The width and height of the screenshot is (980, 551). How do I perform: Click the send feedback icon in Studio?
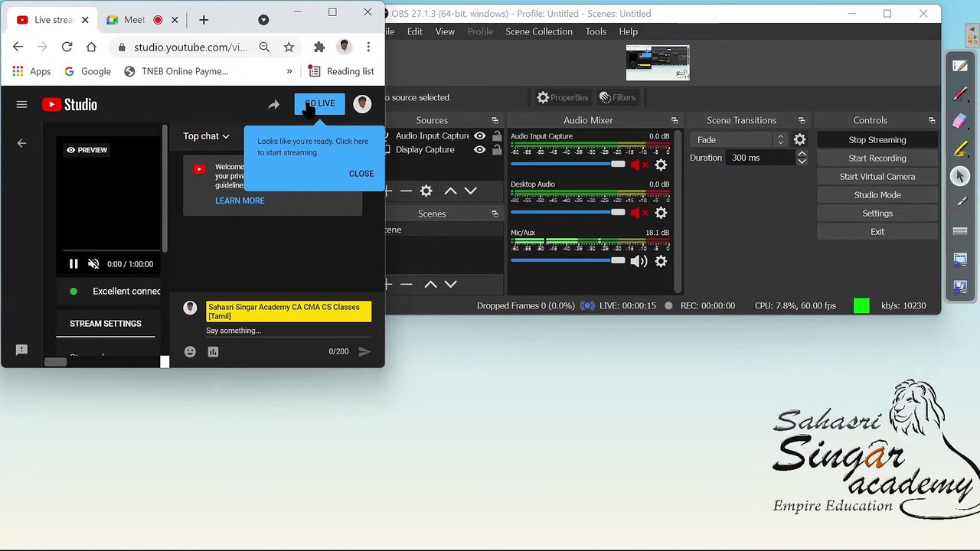point(21,350)
